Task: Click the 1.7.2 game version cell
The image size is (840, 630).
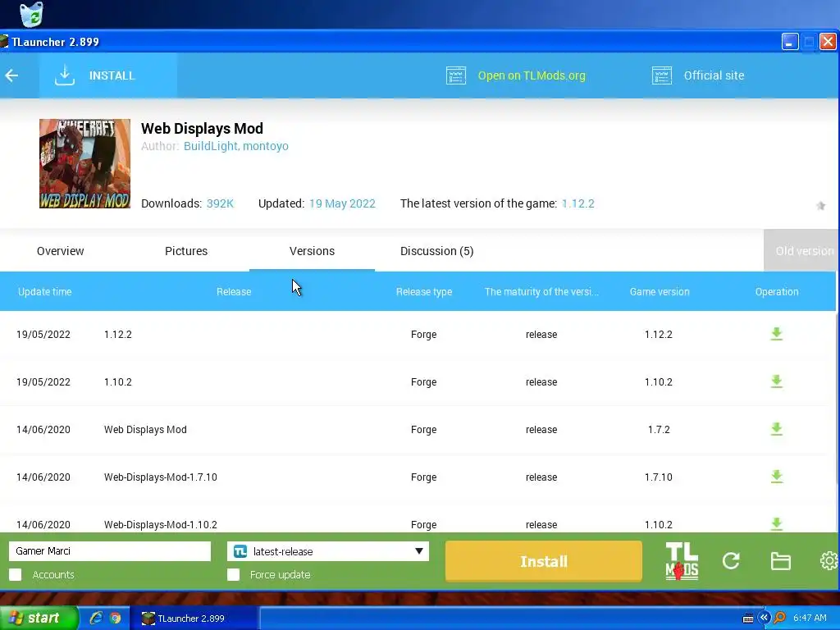Action: pyautogui.click(x=659, y=429)
